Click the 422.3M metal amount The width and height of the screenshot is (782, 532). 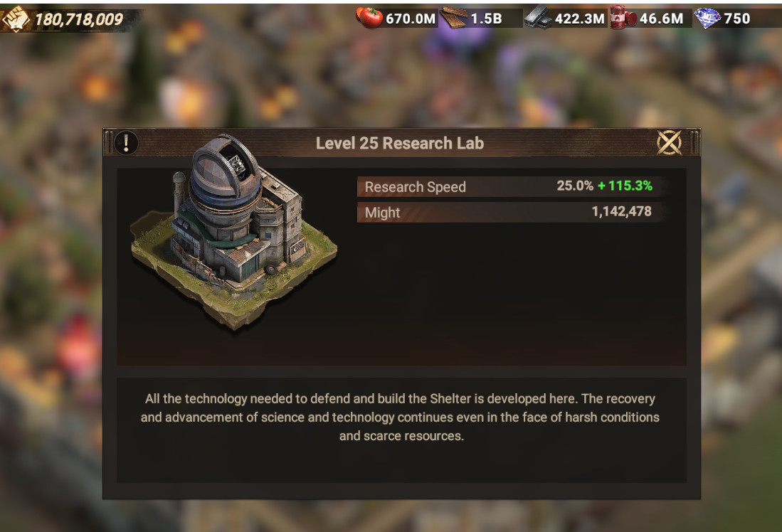579,19
